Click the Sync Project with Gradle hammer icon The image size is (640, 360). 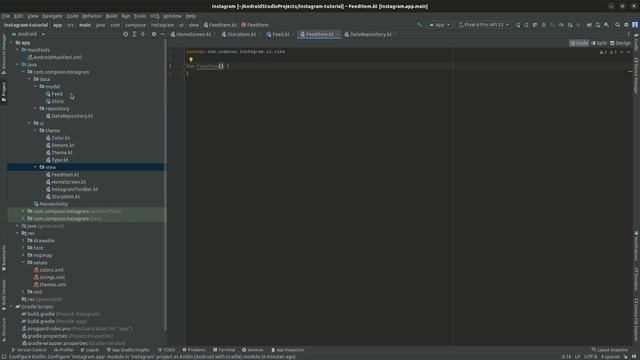(x=419, y=25)
